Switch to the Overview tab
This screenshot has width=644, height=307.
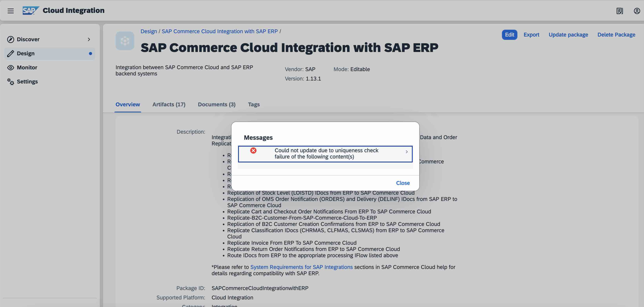(x=127, y=104)
